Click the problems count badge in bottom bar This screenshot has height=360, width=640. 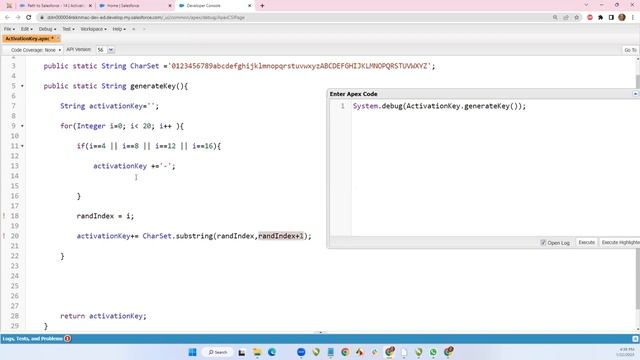pyautogui.click(x=68, y=339)
